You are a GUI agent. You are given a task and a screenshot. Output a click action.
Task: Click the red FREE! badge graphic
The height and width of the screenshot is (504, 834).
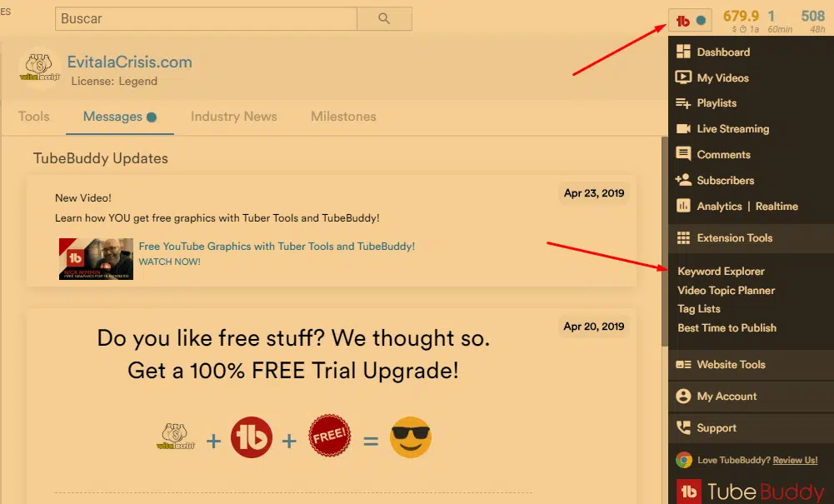(x=329, y=436)
